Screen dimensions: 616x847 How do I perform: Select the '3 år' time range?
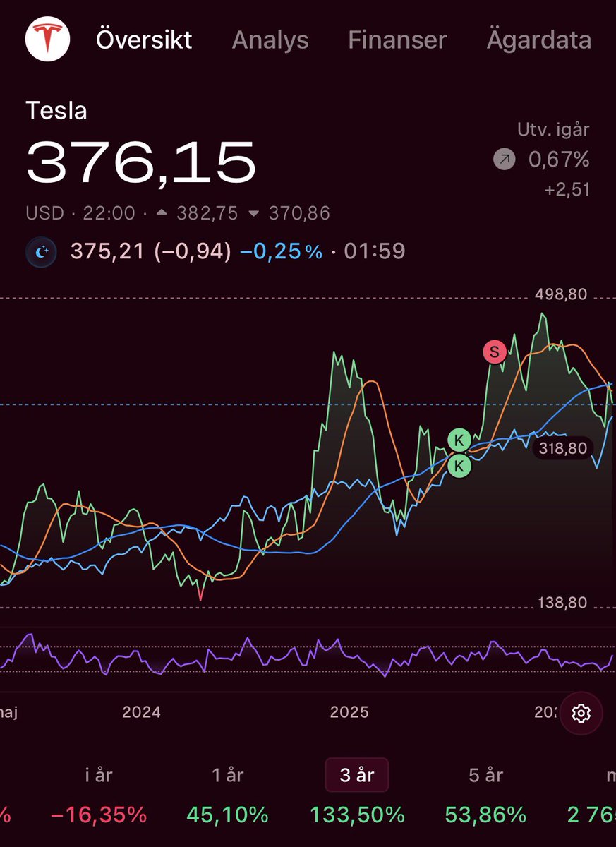357,775
